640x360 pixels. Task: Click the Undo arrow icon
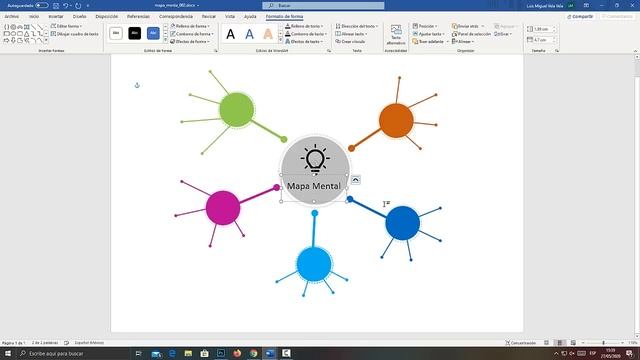[65, 6]
